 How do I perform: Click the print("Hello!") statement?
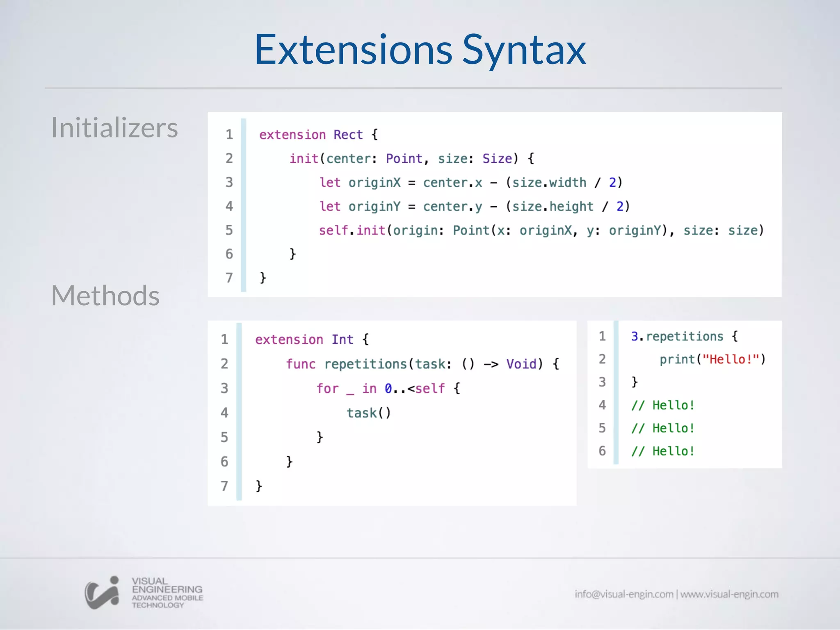[x=712, y=360]
